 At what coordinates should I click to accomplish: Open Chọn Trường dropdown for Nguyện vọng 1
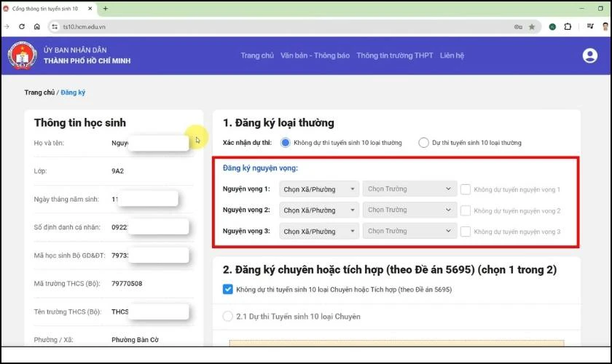[x=409, y=189]
